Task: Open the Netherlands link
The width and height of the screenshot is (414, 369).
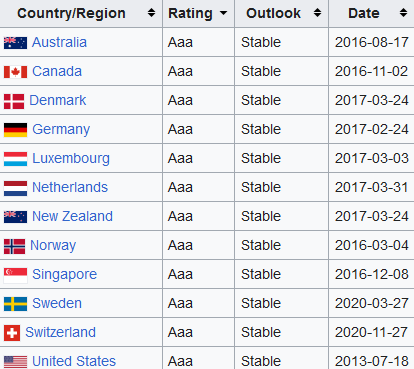Action: coord(70,187)
